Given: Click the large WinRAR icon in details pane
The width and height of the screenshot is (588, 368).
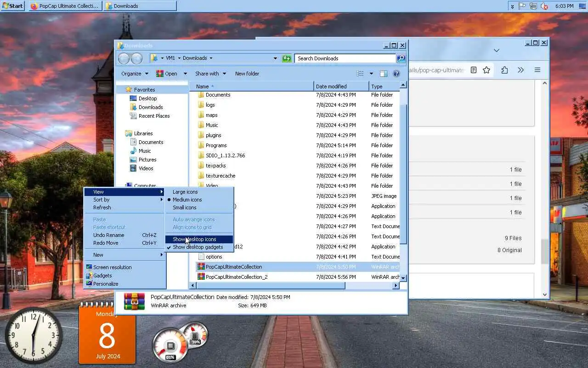Looking at the screenshot, I should 135,301.
